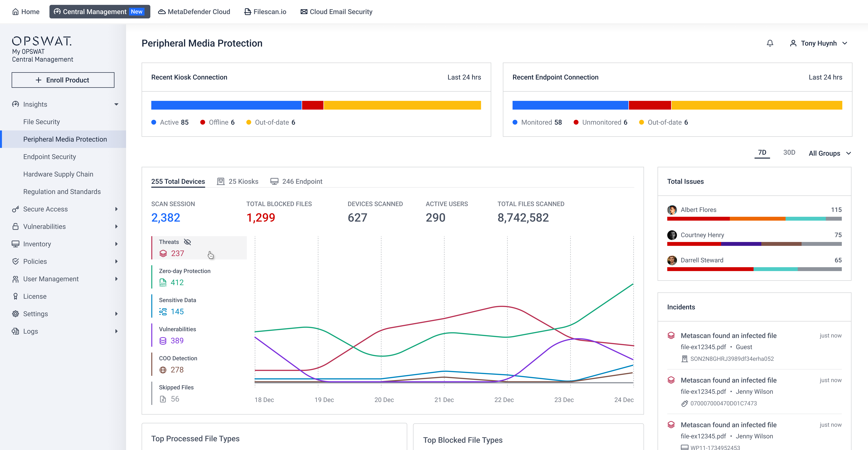Switch to the 25 Kiosks tab
Viewport: 868px width, 450px height.
[238, 181]
